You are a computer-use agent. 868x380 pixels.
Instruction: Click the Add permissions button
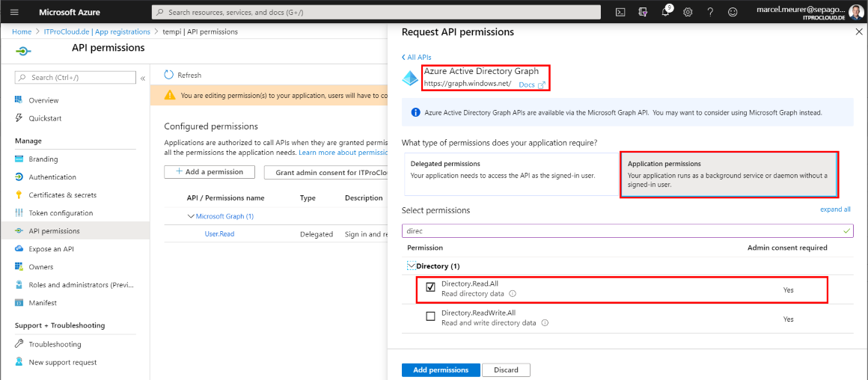coord(441,370)
